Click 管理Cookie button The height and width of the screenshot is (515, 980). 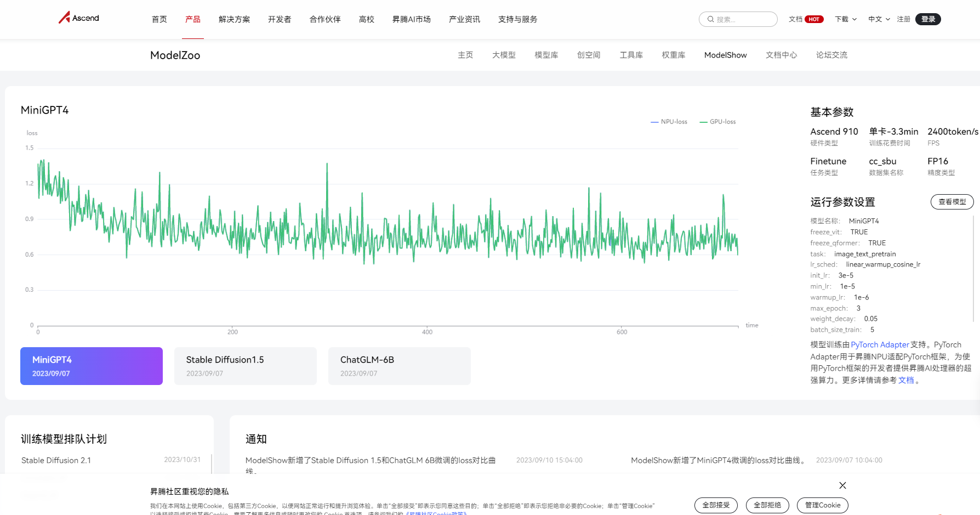pos(823,505)
